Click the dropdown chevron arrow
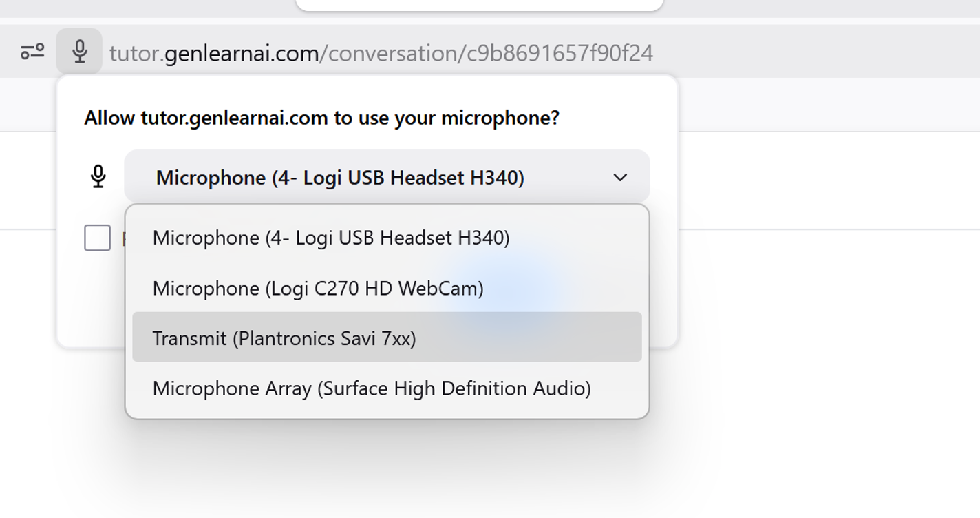This screenshot has width=980, height=518. pos(620,178)
